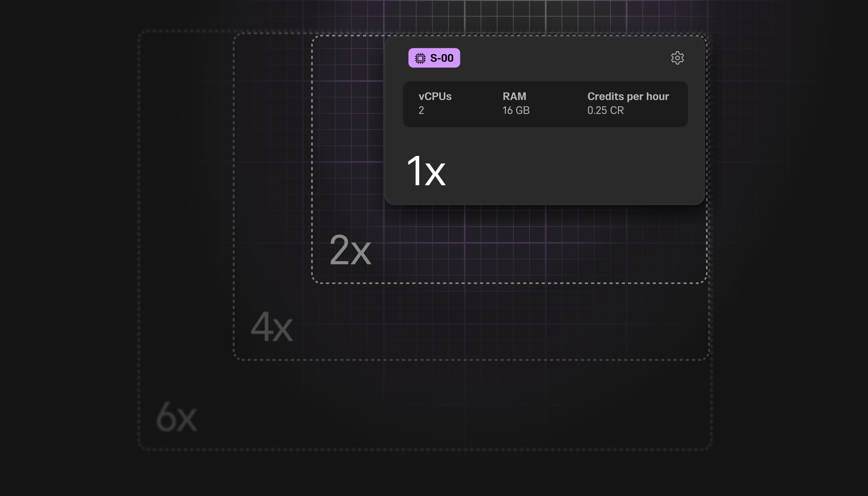Click the large 1x size label
This screenshot has width=868, height=496.
tap(426, 171)
